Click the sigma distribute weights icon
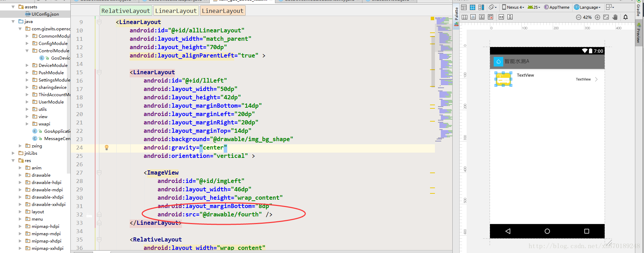 482,17
